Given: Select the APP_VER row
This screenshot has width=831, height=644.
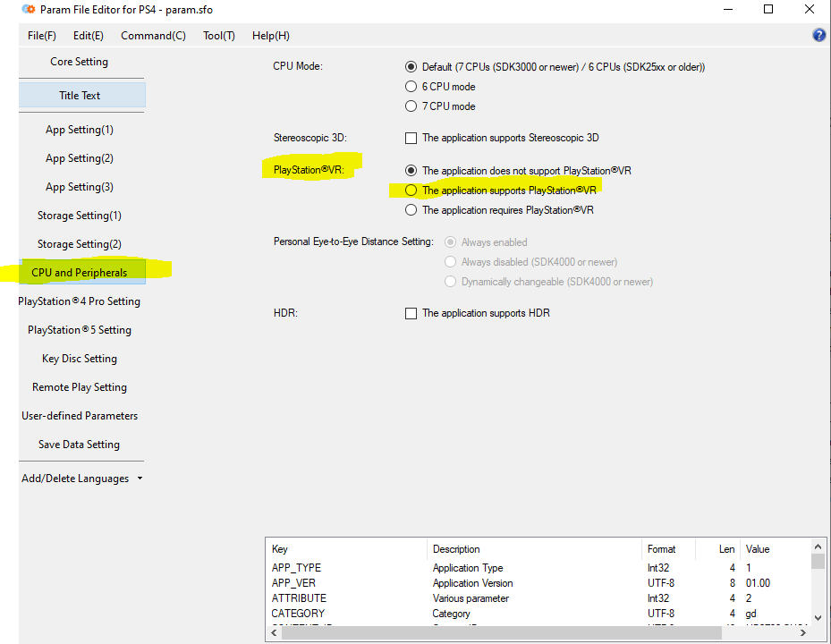Looking at the screenshot, I should [538, 583].
